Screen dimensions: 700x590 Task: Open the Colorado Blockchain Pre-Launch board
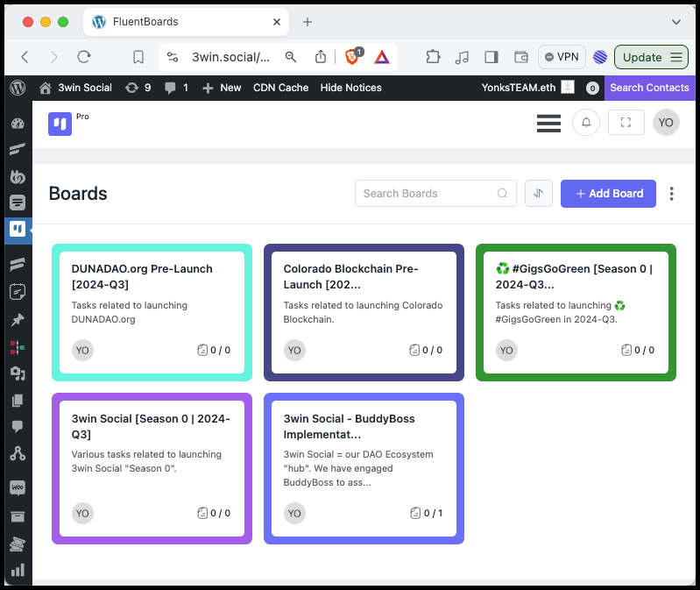click(364, 312)
